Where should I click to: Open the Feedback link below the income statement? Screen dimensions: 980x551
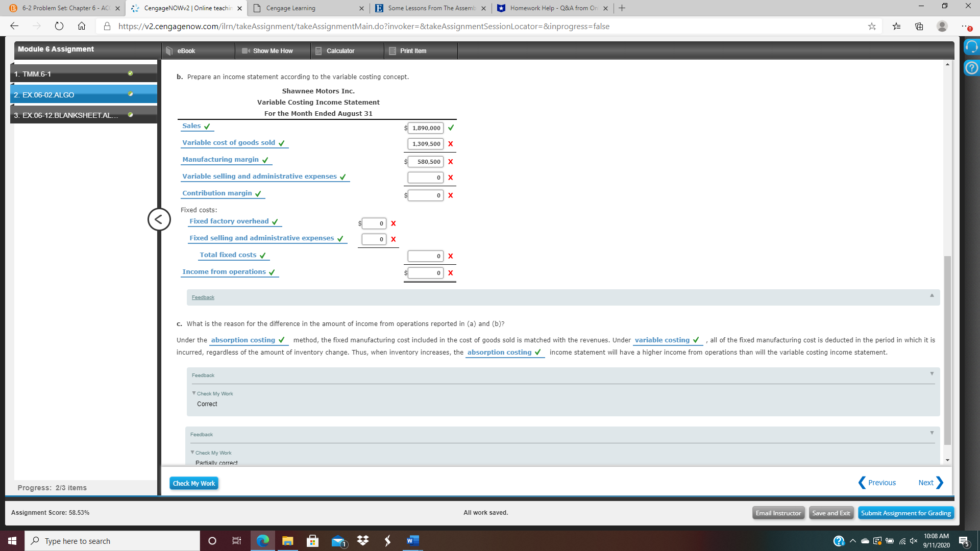(x=203, y=297)
